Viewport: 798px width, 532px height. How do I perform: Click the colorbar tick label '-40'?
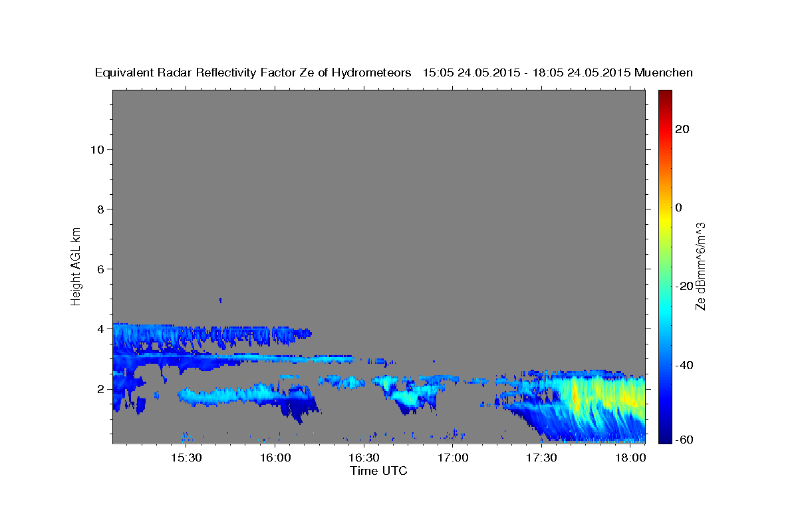(684, 364)
